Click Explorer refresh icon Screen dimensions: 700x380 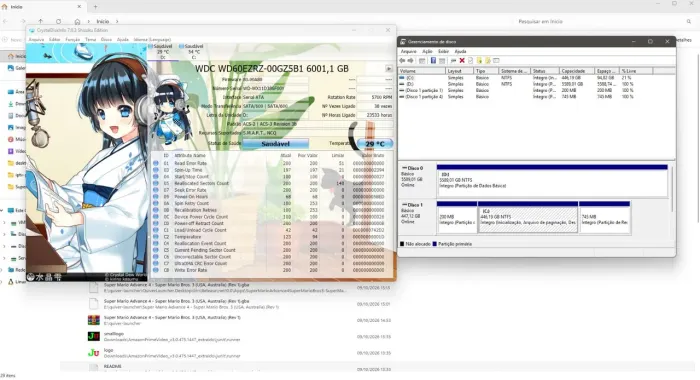pos(58,21)
